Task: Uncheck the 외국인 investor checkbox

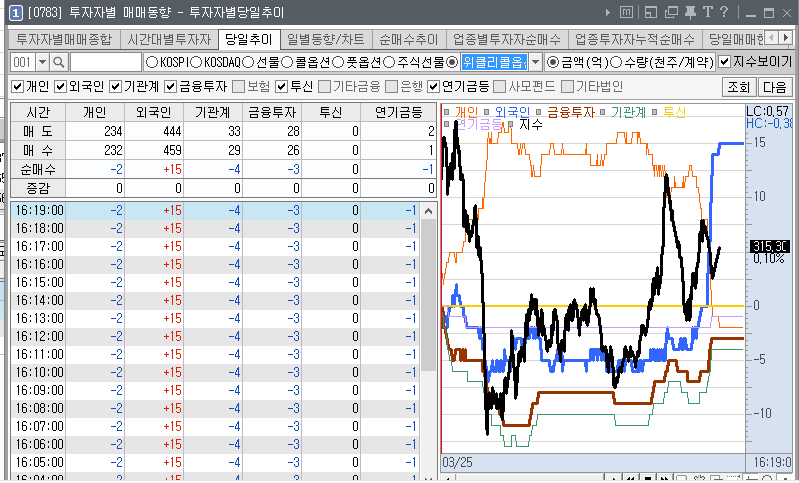Action: point(61,87)
